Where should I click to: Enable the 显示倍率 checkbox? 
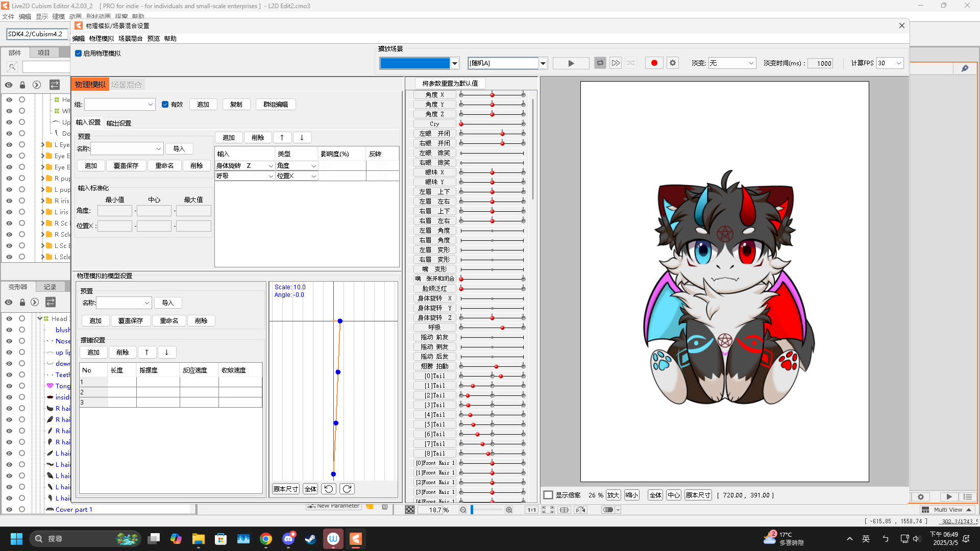[548, 495]
